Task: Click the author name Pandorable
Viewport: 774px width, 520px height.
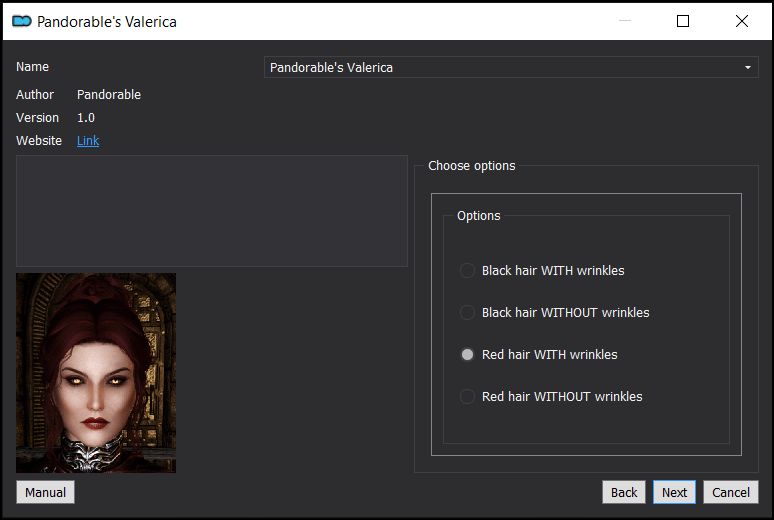Action: 109,95
